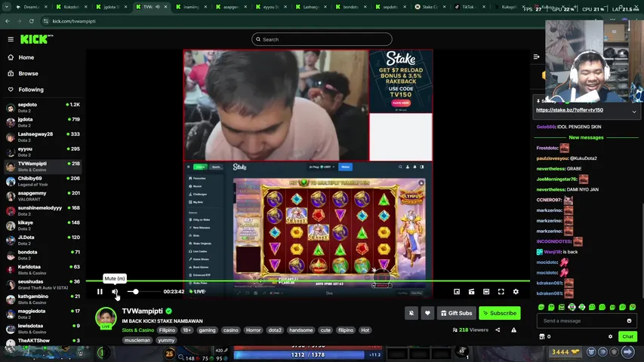Pause the live stream playback
The width and height of the screenshot is (644, 362).
100,291
